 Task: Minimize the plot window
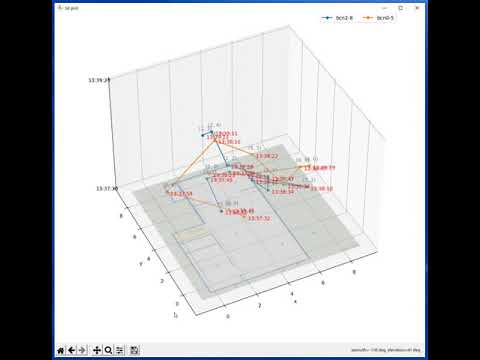385,8
